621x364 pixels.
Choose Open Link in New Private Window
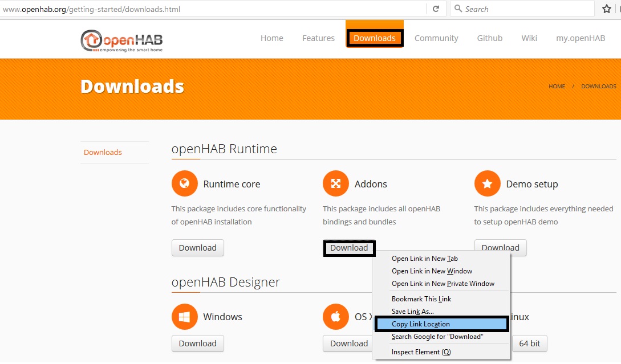point(442,284)
